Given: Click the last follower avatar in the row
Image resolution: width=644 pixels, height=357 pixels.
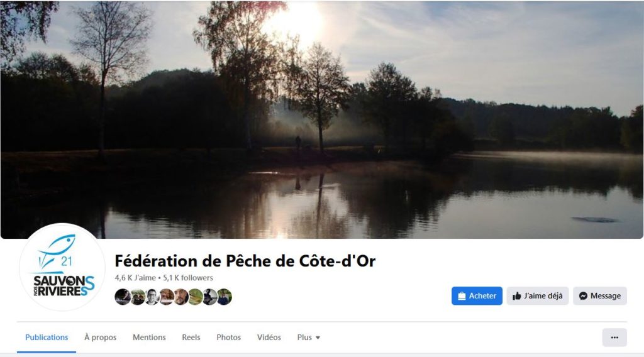Looking at the screenshot, I should [225, 297].
